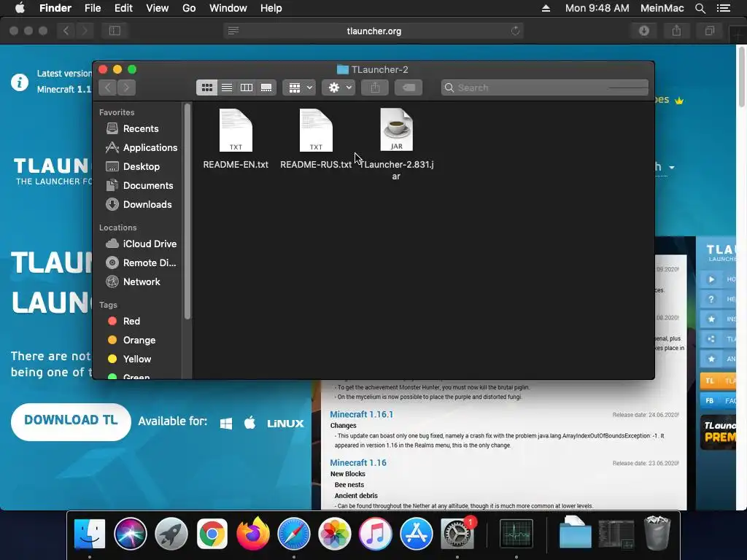Open the Go menu
Screen dimensions: 747x560
pos(189,8)
